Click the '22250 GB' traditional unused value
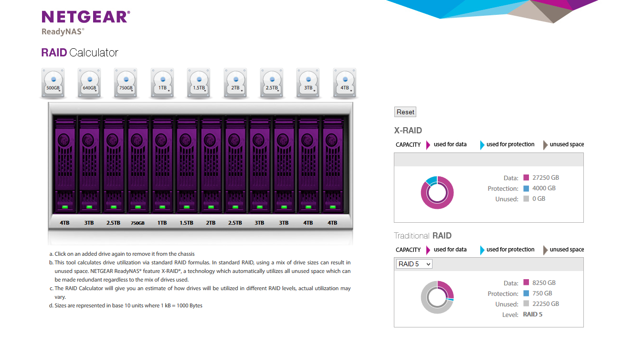The width and height of the screenshot is (644, 337). tap(546, 304)
